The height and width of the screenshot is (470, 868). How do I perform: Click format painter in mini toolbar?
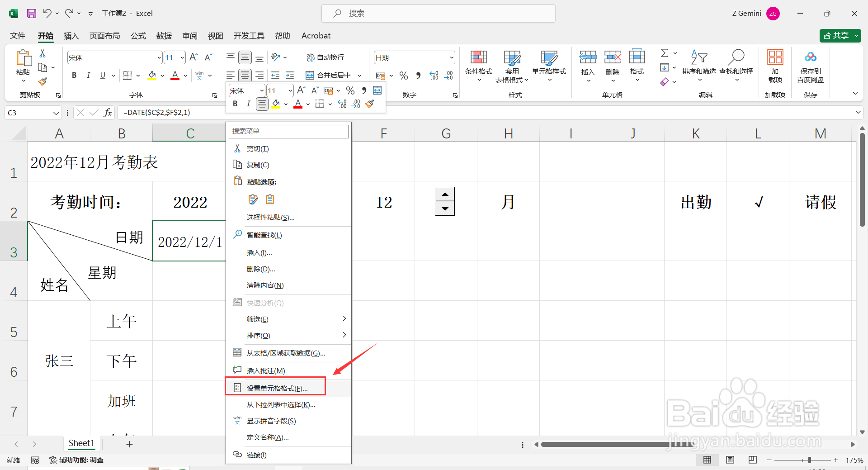(370, 104)
